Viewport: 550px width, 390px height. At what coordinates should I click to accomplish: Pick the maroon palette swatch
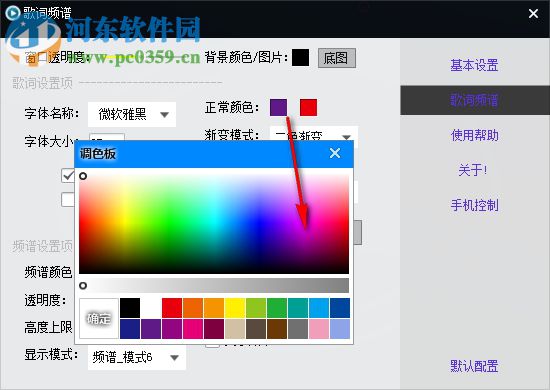214,329
